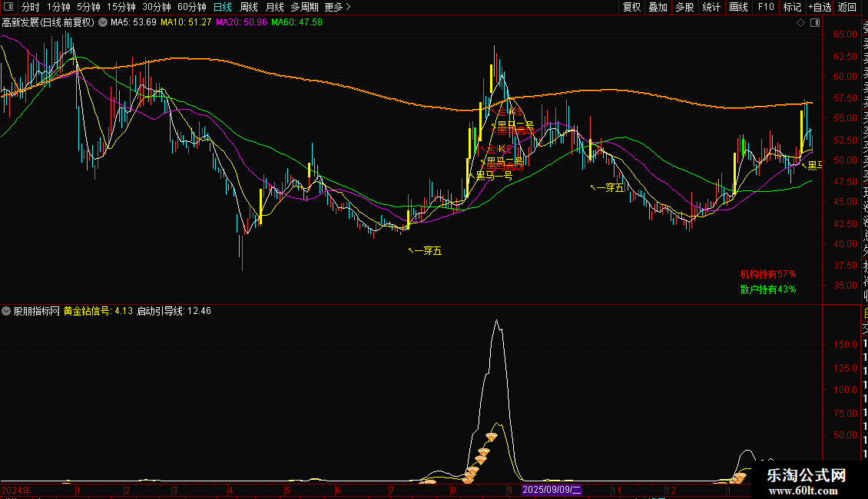This screenshot has width=868, height=499.
Task: Add stock to watchlist with +自选
Action: (x=820, y=7)
